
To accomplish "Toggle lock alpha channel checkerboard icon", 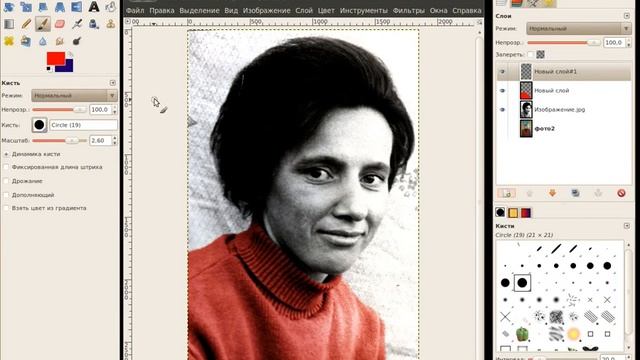I will tap(540, 54).
